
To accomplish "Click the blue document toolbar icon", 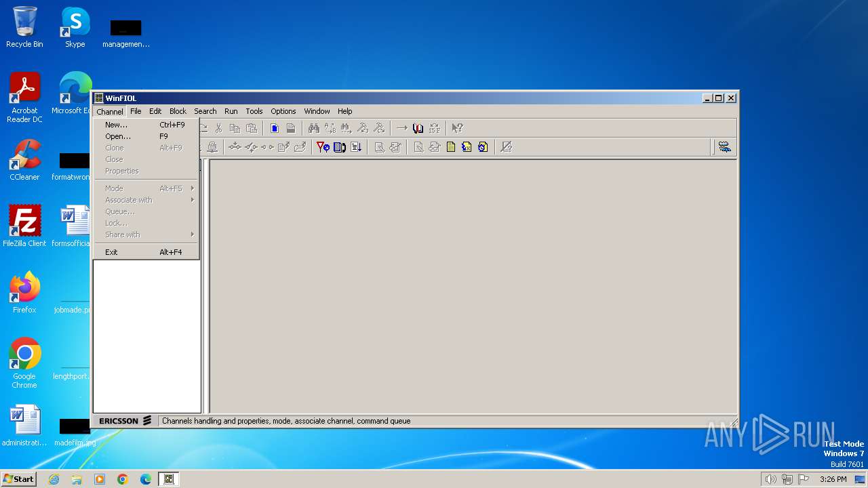I will (275, 128).
